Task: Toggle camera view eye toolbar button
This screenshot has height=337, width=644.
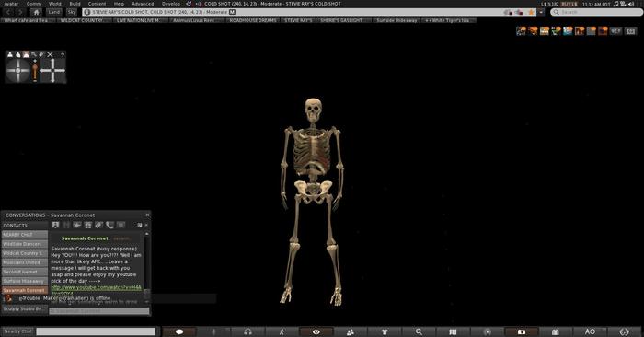Action: pos(316,331)
